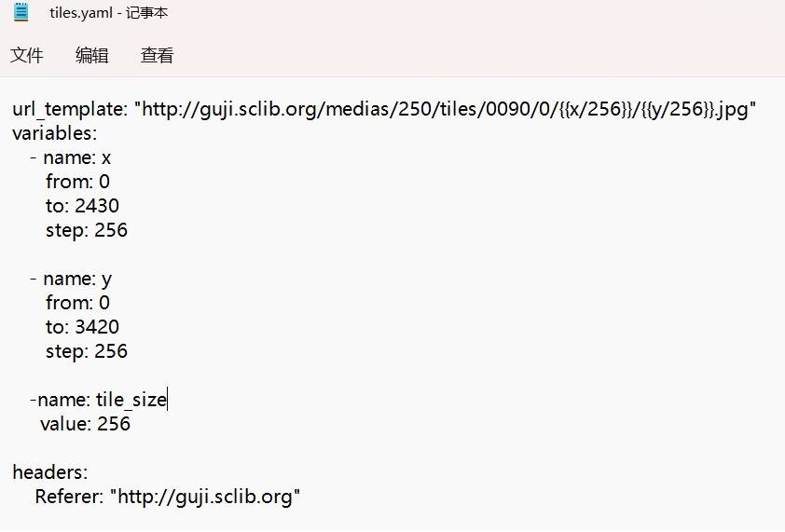
Task: Click the tiles.yaml window title text
Action: [109, 12]
